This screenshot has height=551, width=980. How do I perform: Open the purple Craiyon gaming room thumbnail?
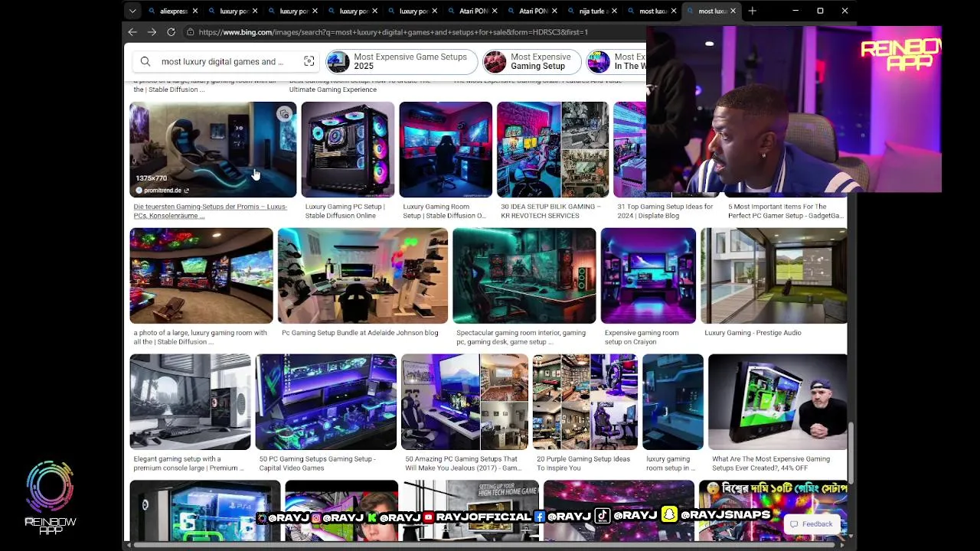coord(648,275)
